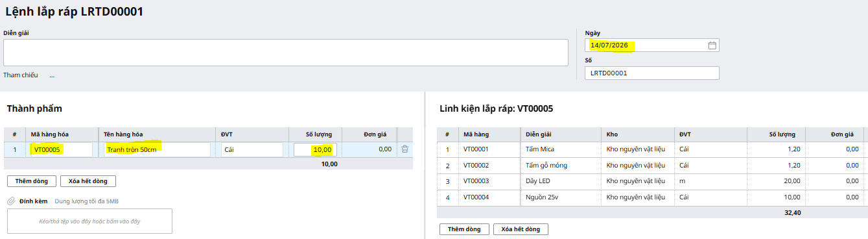The height and width of the screenshot is (239, 868).
Task: Click the Kho column header
Action: (639, 134)
